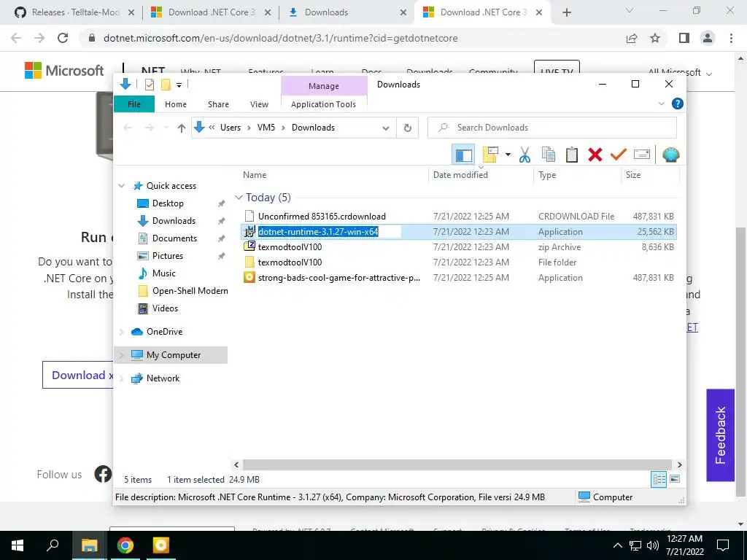This screenshot has height=560, width=747.
Task: Click the Refresh button next to the address bar
Action: (x=407, y=128)
